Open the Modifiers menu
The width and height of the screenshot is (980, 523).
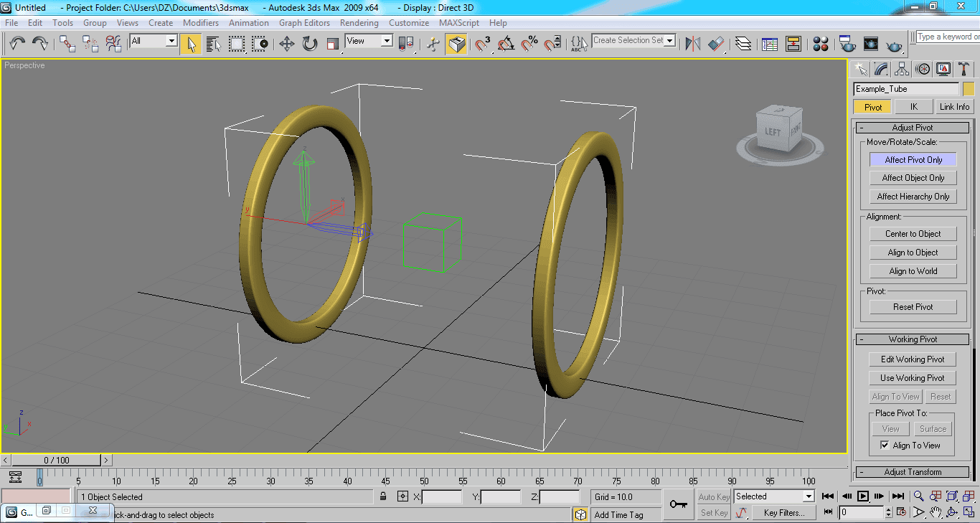tap(201, 23)
